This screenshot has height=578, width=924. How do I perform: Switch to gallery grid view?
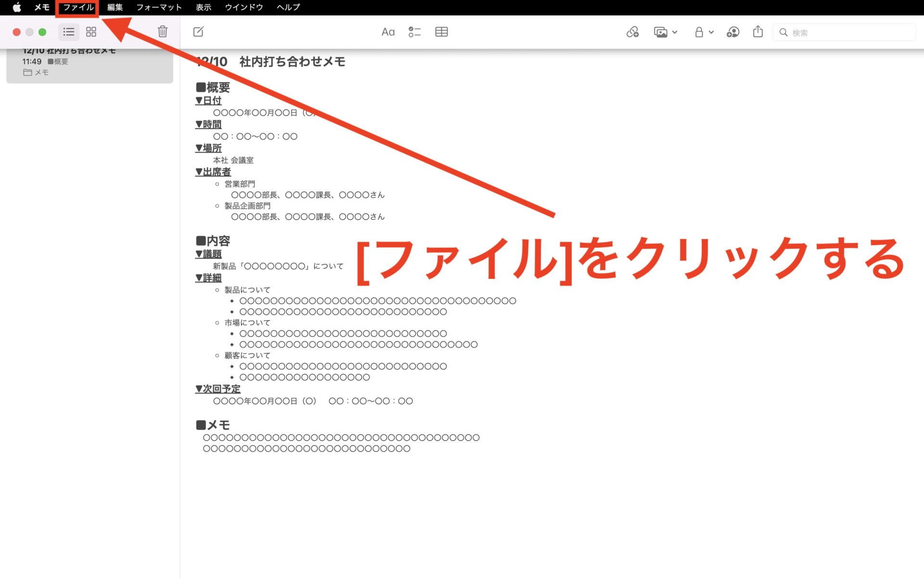91,32
